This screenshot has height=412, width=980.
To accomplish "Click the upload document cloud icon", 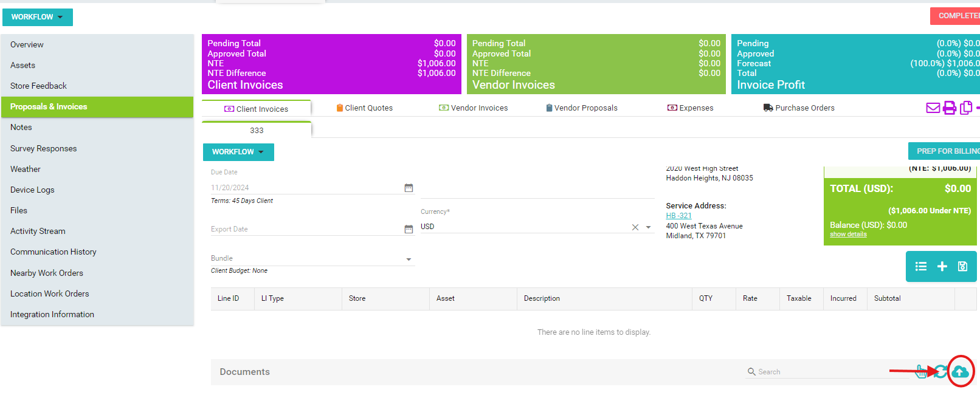I will pyautogui.click(x=961, y=371).
